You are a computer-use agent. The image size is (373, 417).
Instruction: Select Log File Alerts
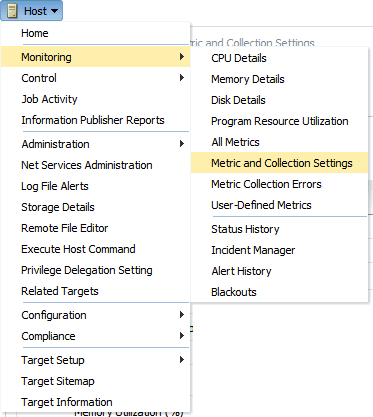(55, 186)
